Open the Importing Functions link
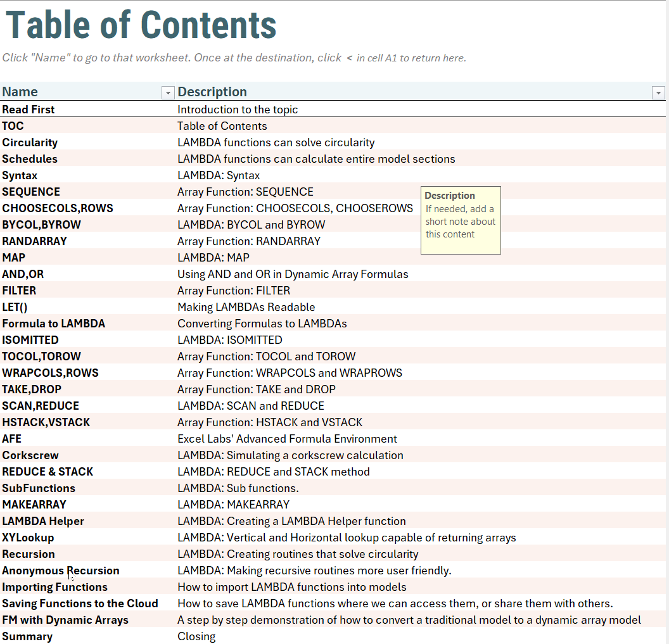 pos(55,587)
